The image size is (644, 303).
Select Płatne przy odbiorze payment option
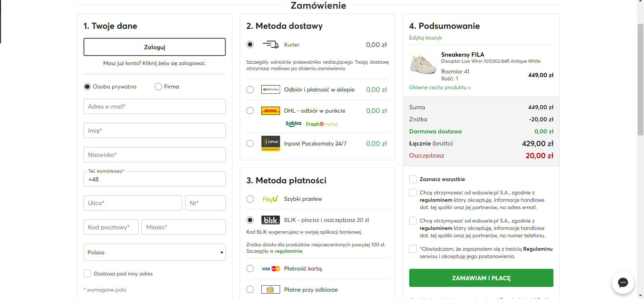[x=250, y=290]
